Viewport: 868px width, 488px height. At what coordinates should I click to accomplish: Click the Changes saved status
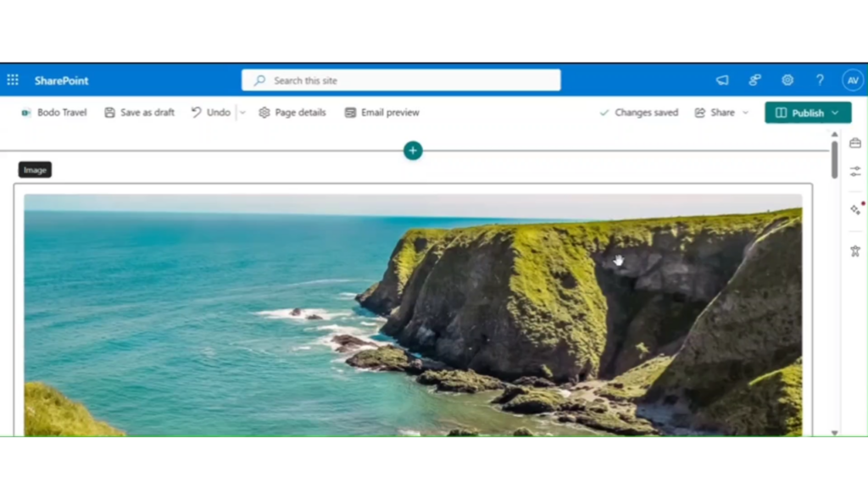coord(639,113)
